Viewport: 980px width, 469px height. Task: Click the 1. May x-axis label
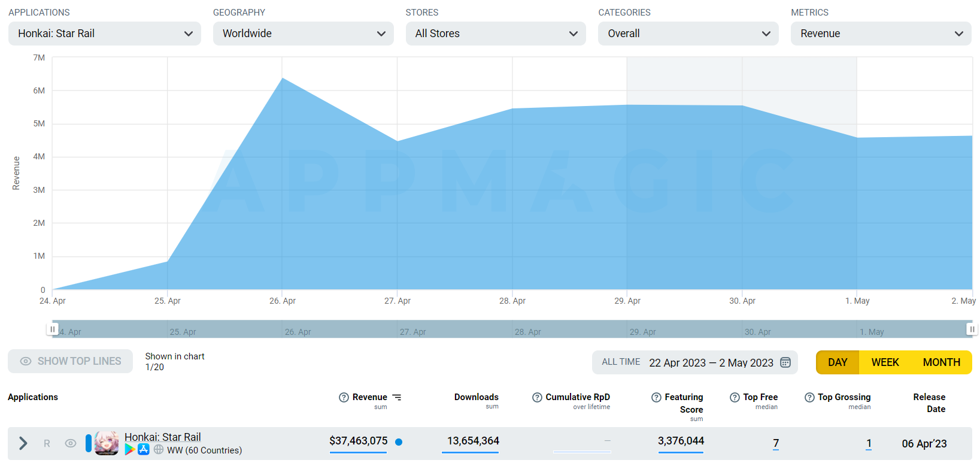[x=857, y=301]
